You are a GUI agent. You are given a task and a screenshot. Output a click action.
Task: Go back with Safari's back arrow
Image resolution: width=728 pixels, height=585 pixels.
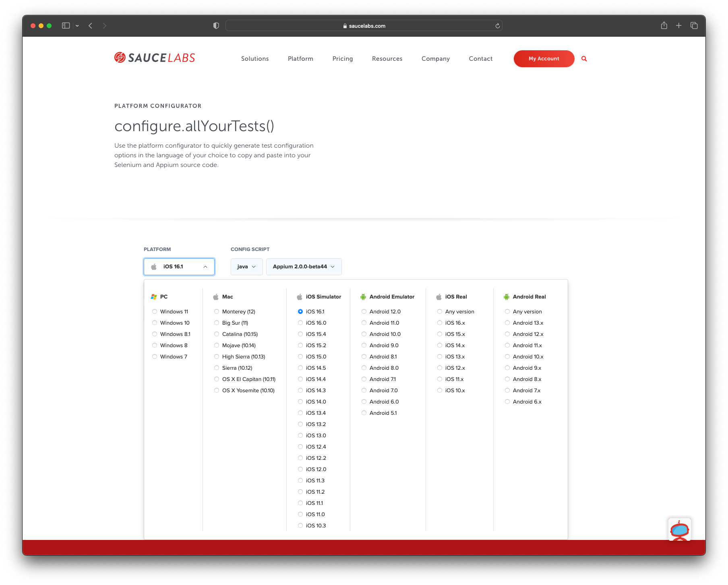coord(91,26)
